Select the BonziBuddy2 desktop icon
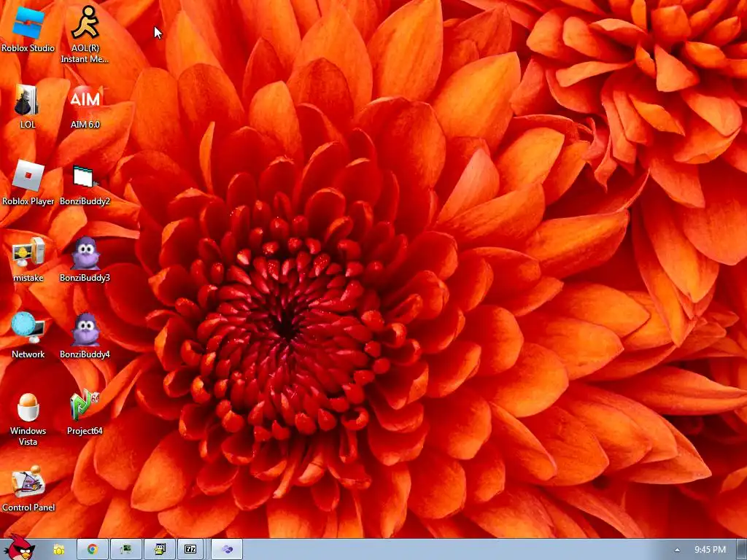This screenshot has height=560, width=747. tap(85, 184)
